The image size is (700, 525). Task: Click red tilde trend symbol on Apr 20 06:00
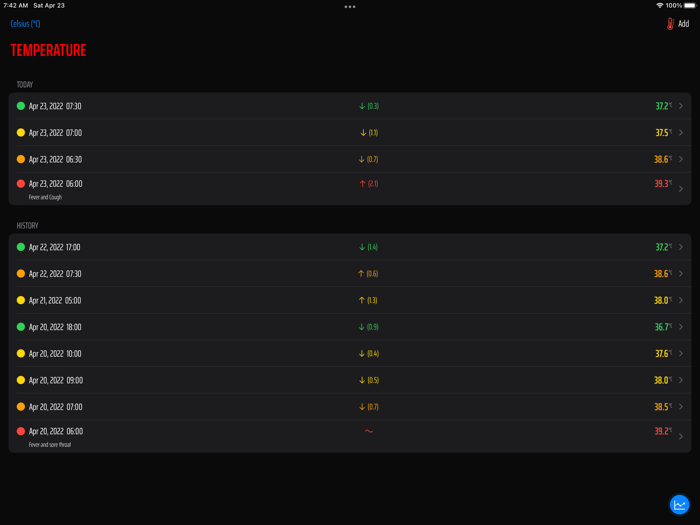pyautogui.click(x=369, y=431)
